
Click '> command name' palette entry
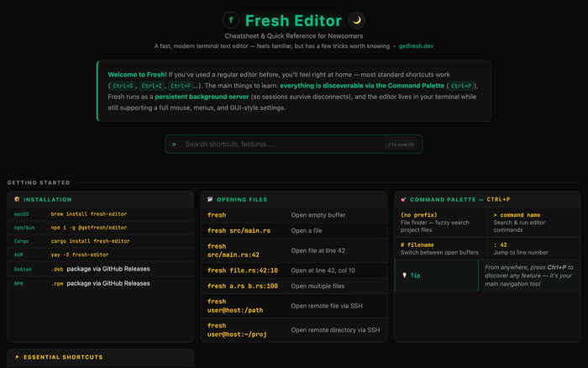click(x=517, y=215)
